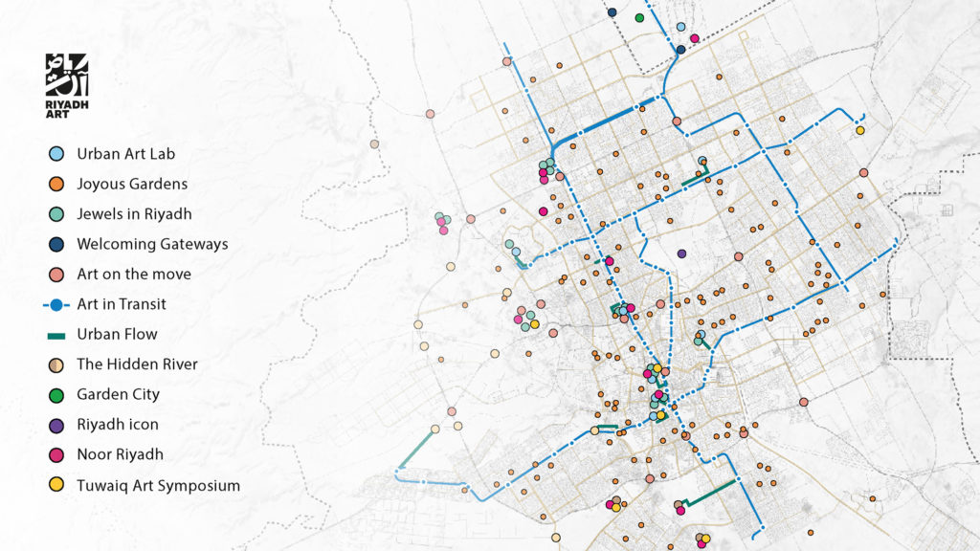Click the dashed blue Art in Transit legend symbol
Viewport: 980px width, 551px height.
point(56,305)
